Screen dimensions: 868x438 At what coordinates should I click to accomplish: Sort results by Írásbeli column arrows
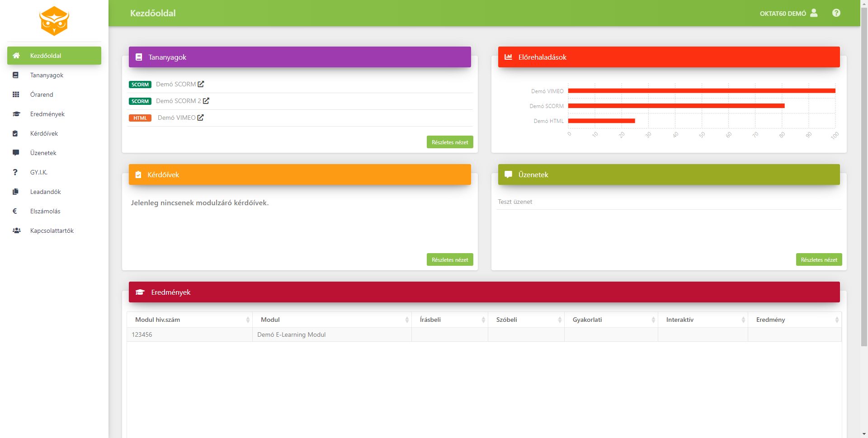coord(483,320)
